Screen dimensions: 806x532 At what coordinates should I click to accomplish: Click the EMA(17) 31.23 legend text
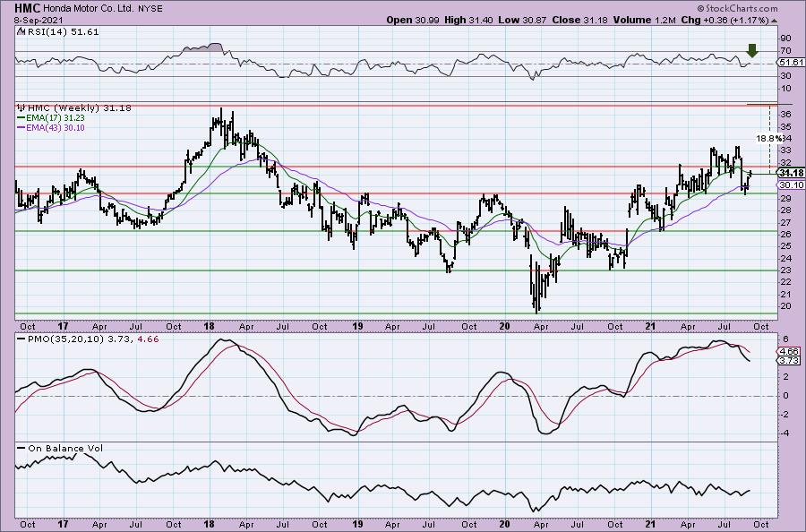coord(56,118)
